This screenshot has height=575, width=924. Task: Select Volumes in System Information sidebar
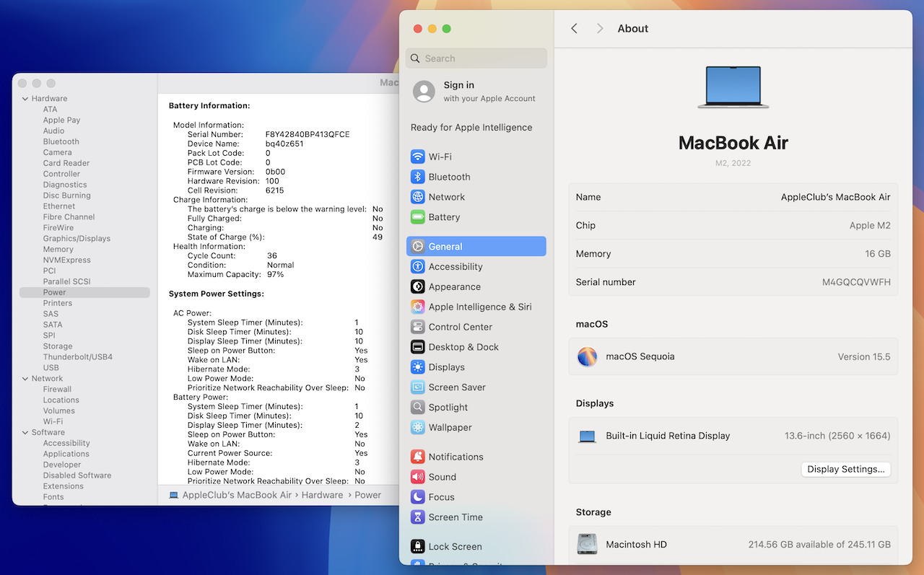[x=58, y=411]
